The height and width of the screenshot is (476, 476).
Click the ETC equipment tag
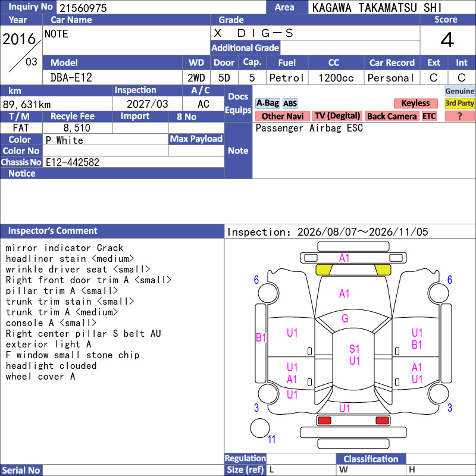point(429,116)
